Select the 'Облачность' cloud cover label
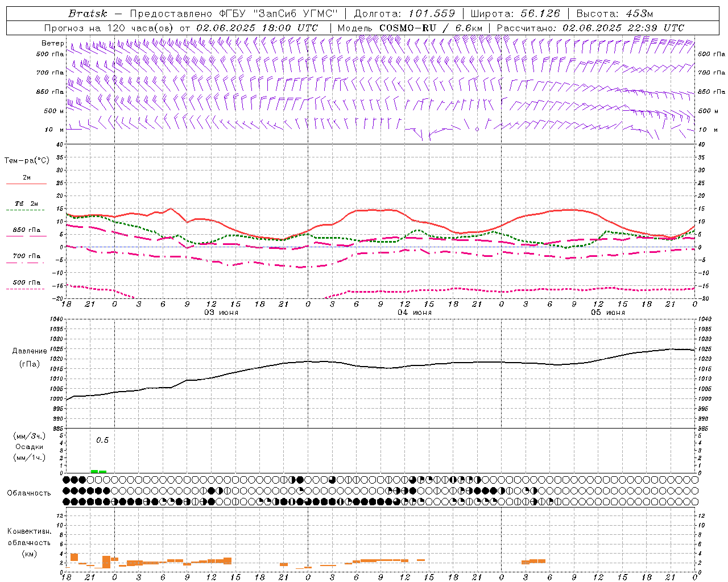 pos(29,493)
